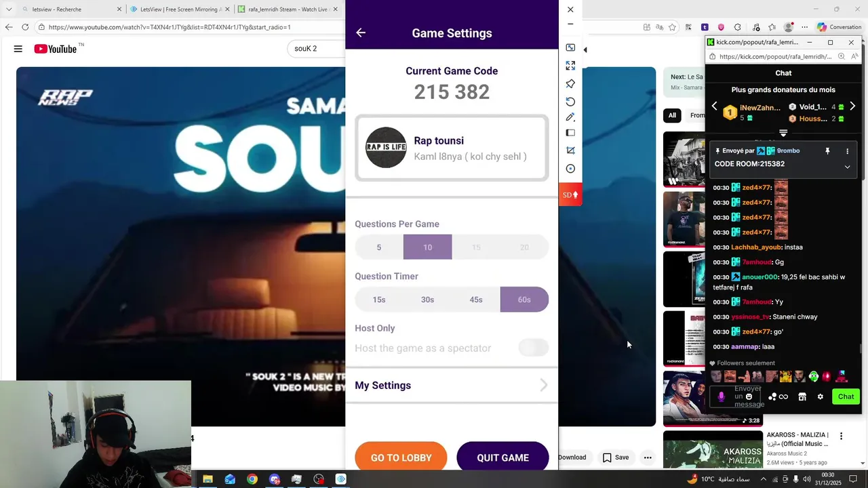868x488 pixels.
Task: Set Questions Per Game to 15
Action: [476, 247]
